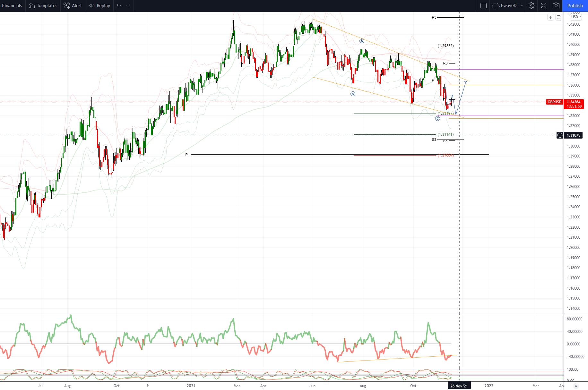The height and width of the screenshot is (390, 588).
Task: Open the indicator Templates menu
Action: (x=43, y=5)
